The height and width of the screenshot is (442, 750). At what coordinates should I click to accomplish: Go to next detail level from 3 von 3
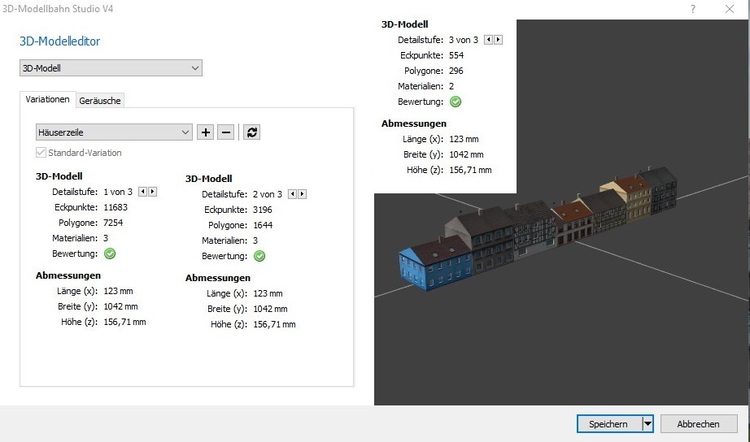(498, 40)
